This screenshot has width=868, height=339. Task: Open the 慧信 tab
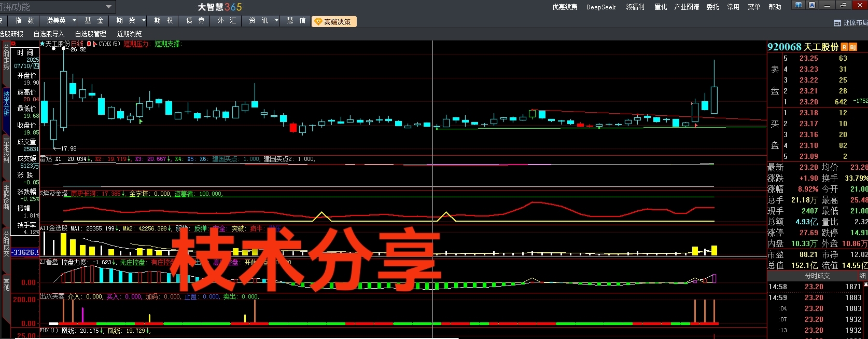[x=296, y=20]
